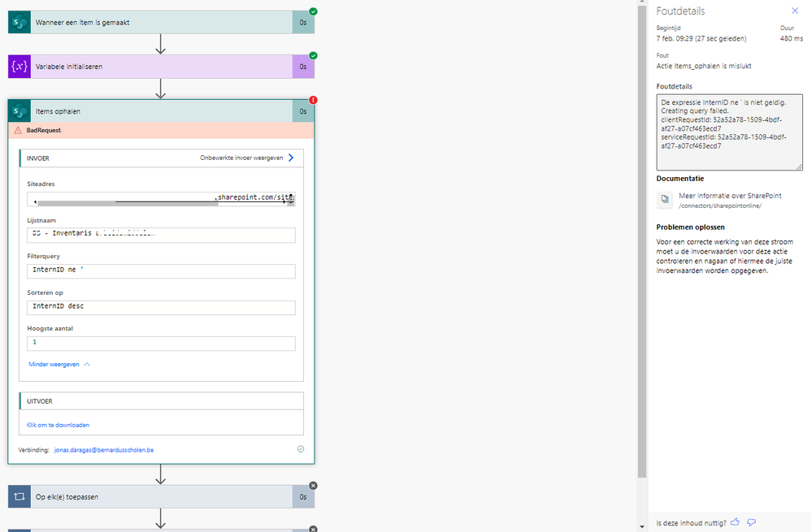Click the Lijstnaam field

coord(161,235)
